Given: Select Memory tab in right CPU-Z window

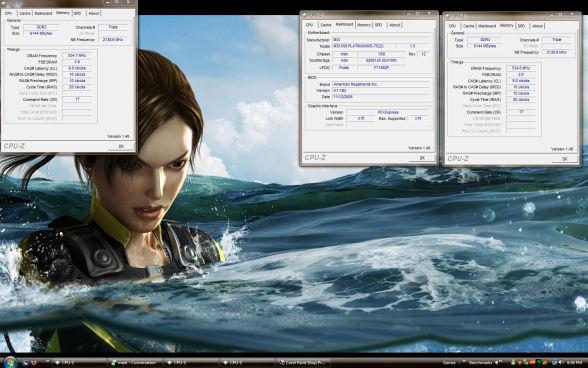Looking at the screenshot, I should 506,26.
